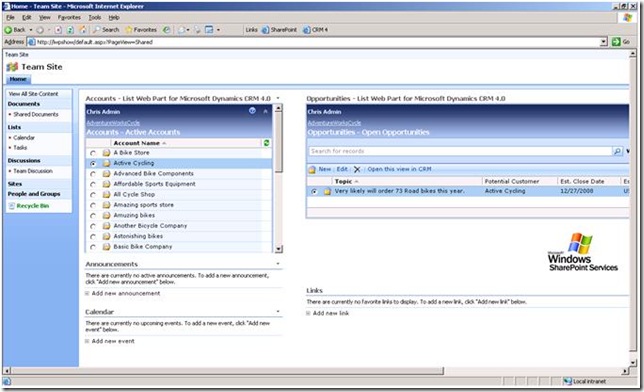644x392 pixels.
Task: Open the File menu
Action: pos(10,17)
